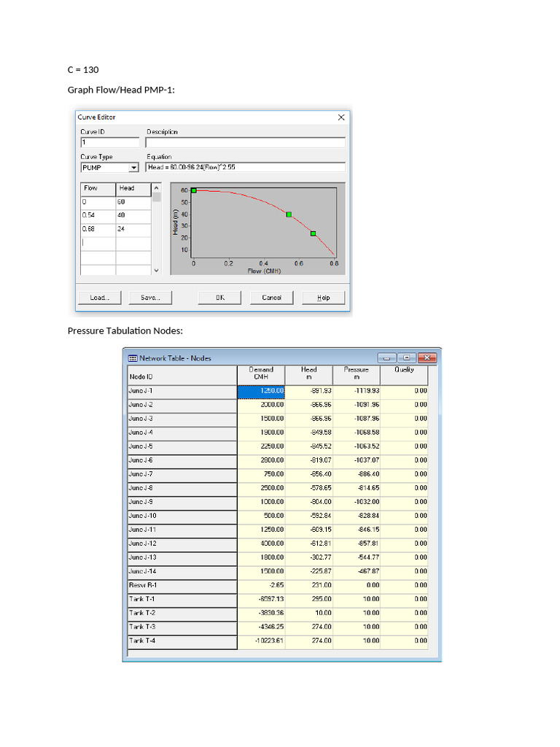
Task: Open the Curve Type PUMP dropdown
Action: (133, 167)
